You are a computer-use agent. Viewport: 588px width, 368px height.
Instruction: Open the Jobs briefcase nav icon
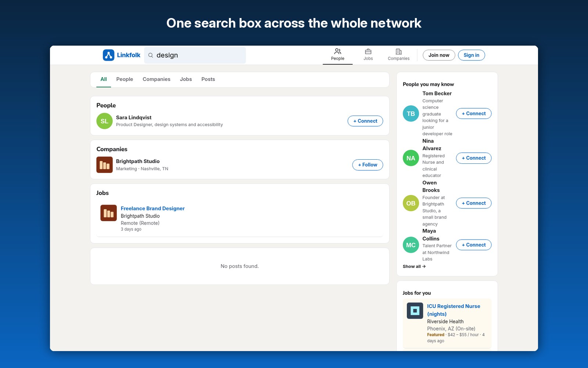368,52
